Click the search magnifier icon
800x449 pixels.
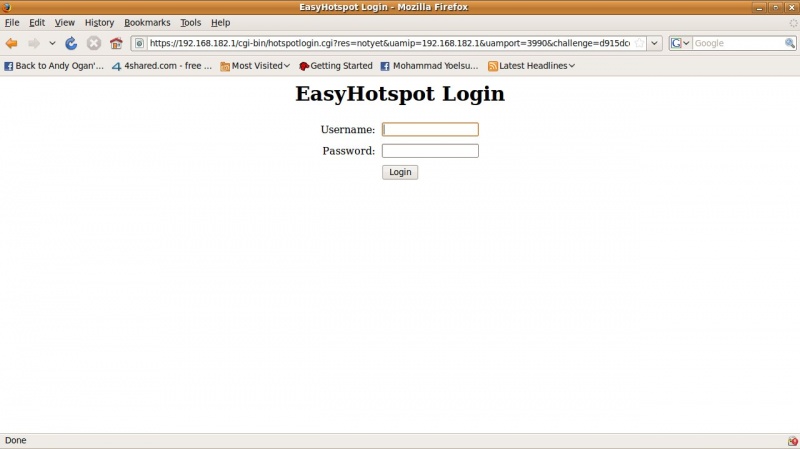[790, 43]
